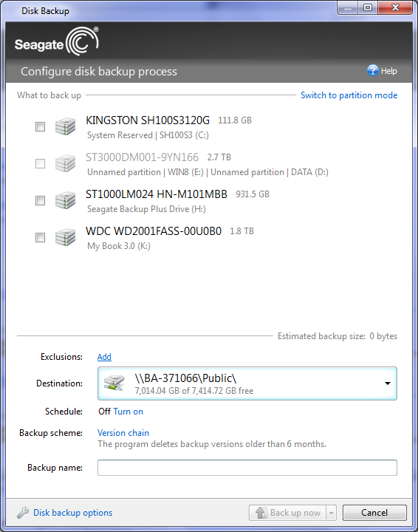Open the Destination dropdown arrow
The width and height of the screenshot is (418, 532).
(x=388, y=383)
